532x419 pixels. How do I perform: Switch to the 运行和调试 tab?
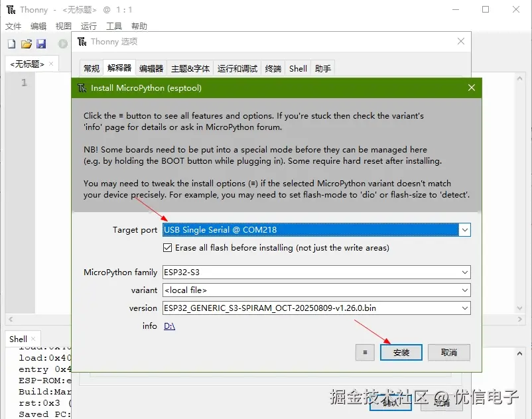[x=237, y=68]
